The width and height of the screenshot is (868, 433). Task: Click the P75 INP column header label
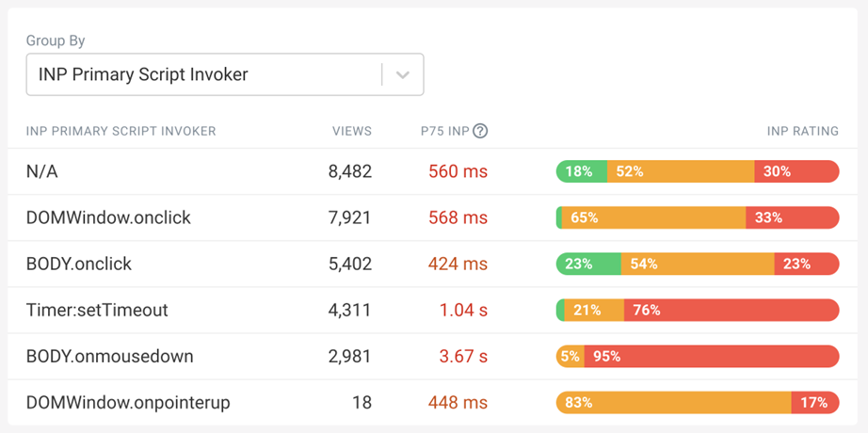(444, 131)
